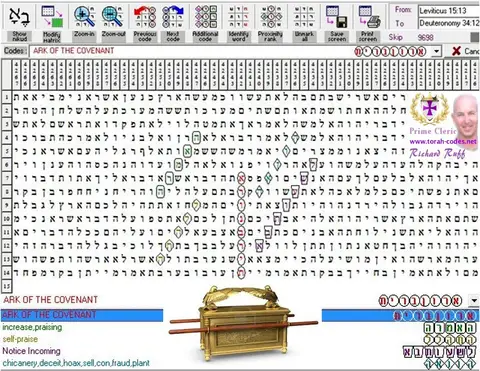Open the Additional code icon
The width and height of the screenshot is (480, 371).
point(205,16)
